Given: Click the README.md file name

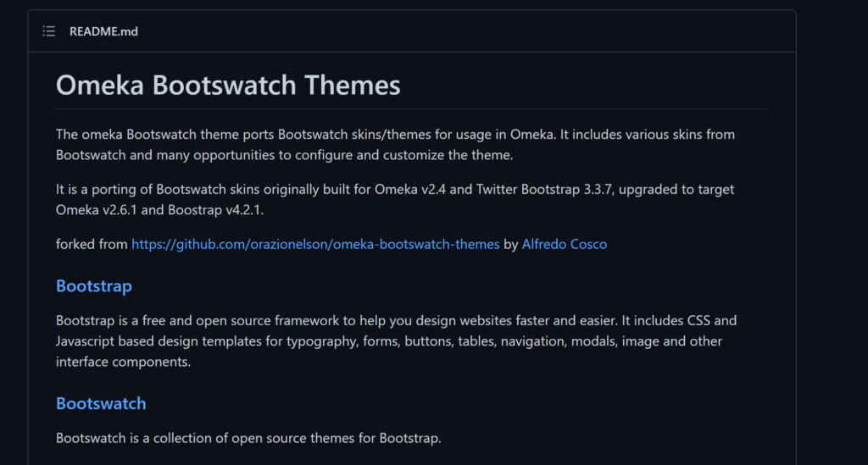Looking at the screenshot, I should pos(103,31).
